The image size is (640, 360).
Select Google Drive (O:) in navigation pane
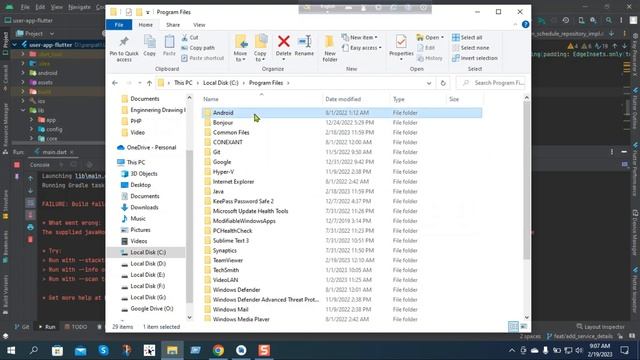(x=151, y=309)
